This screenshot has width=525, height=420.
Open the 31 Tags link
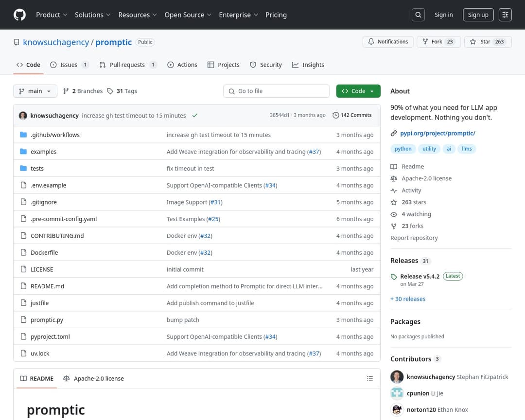coord(122,91)
